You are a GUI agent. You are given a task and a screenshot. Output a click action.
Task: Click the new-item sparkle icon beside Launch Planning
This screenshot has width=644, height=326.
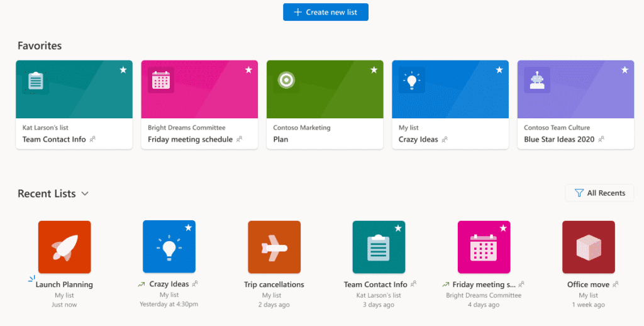(x=31, y=279)
